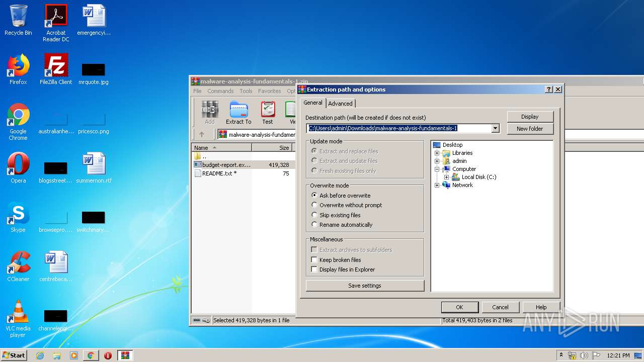Viewport: 644px width, 362px height.
Task: Open the Recycle Bin desktop icon
Action: (x=18, y=20)
